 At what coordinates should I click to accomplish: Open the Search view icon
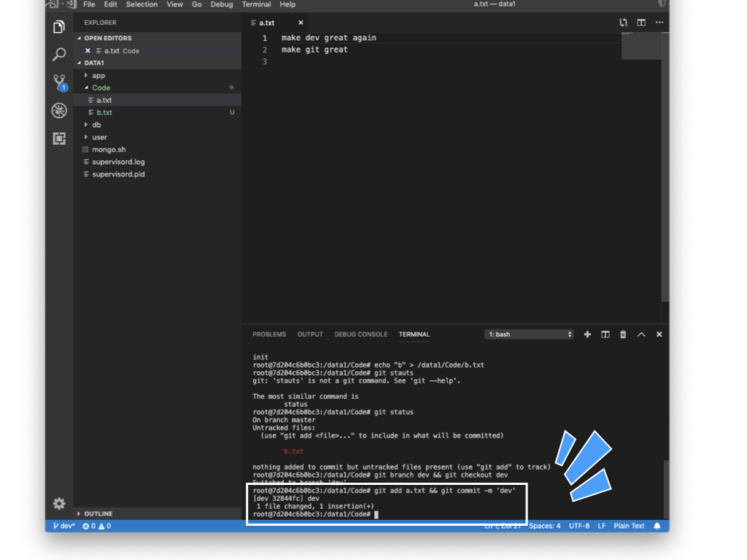click(59, 55)
